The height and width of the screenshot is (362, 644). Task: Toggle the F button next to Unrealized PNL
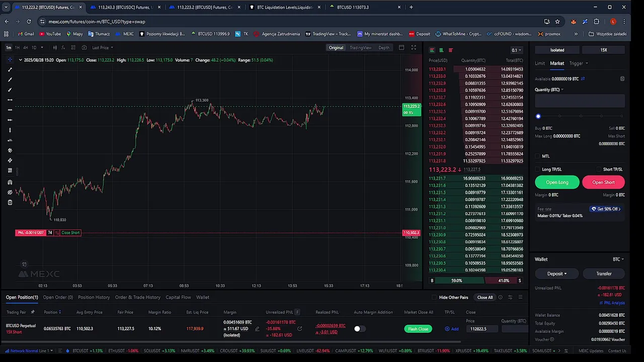pos(297,312)
